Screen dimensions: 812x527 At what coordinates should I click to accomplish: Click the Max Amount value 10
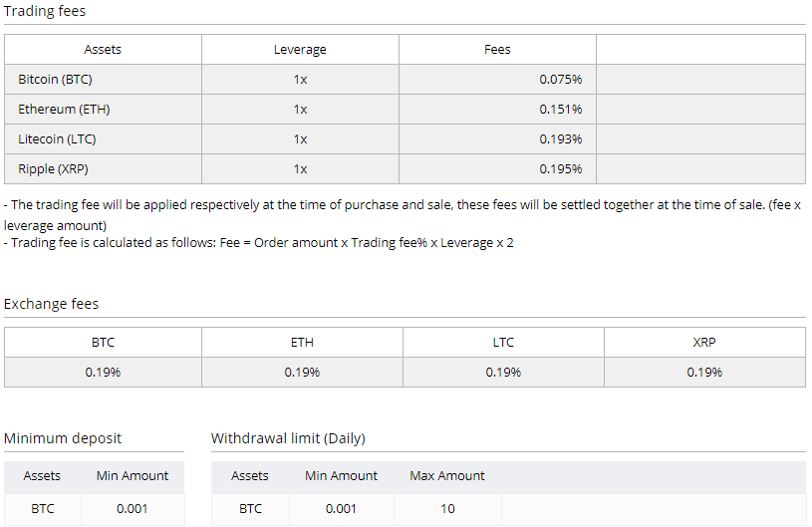447,508
